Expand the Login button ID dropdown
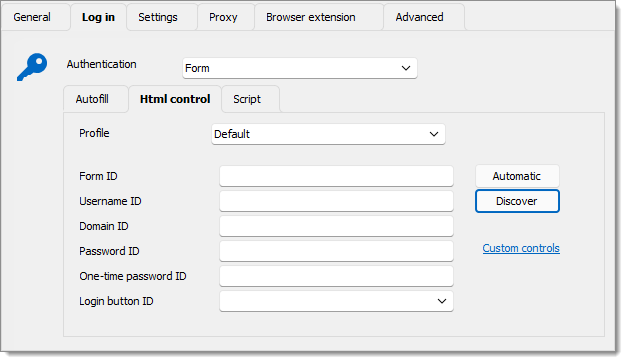Image resolution: width=626 pixels, height=362 pixels. pyautogui.click(x=336, y=301)
